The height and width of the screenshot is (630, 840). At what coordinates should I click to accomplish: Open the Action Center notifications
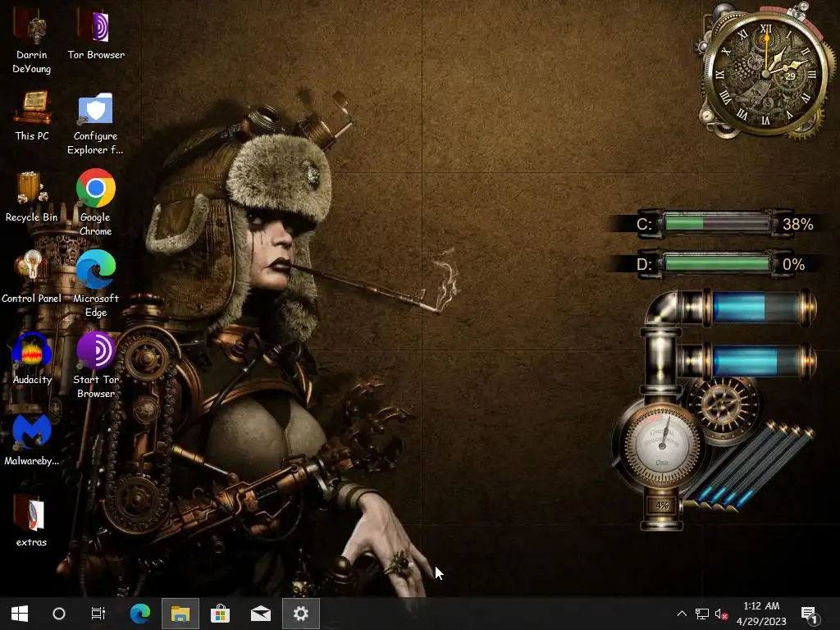(809, 614)
